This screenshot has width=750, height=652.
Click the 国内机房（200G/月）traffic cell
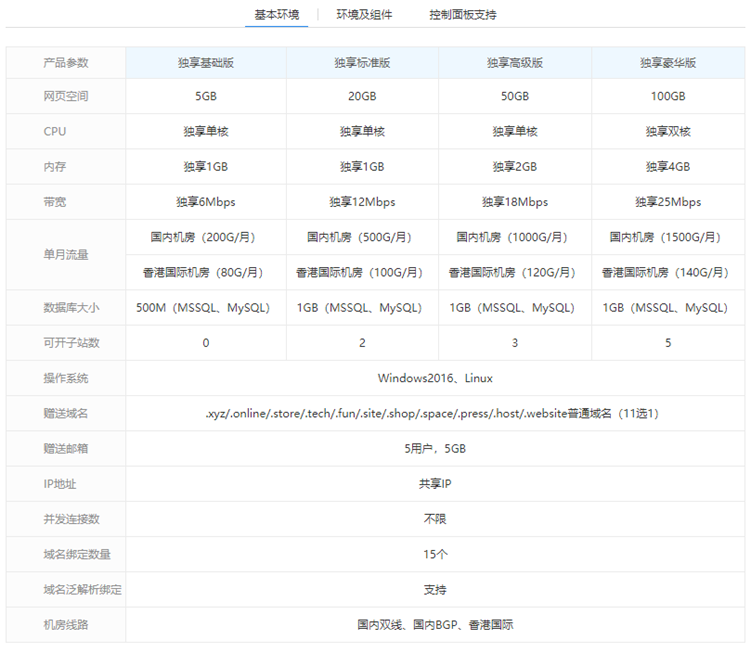point(206,238)
